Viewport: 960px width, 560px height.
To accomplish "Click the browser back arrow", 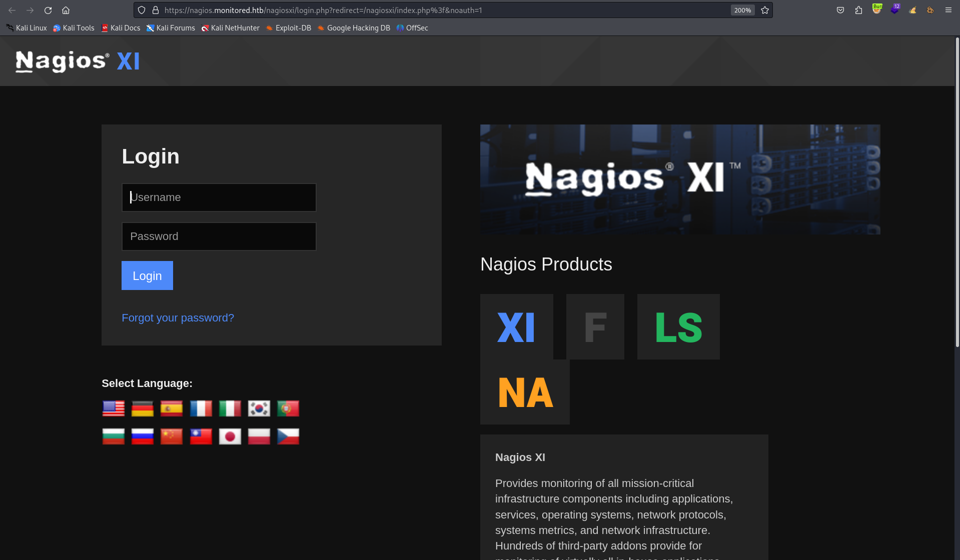I will click(x=12, y=10).
